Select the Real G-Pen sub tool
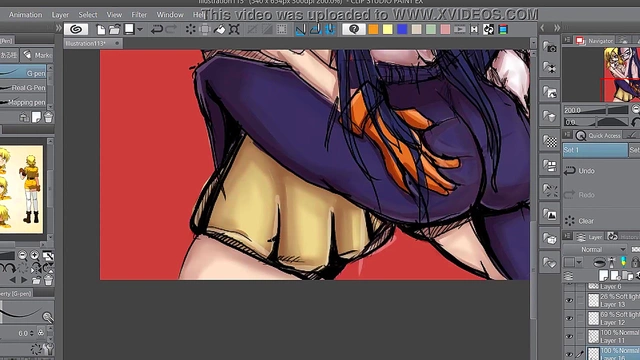640x360 pixels. point(23,87)
